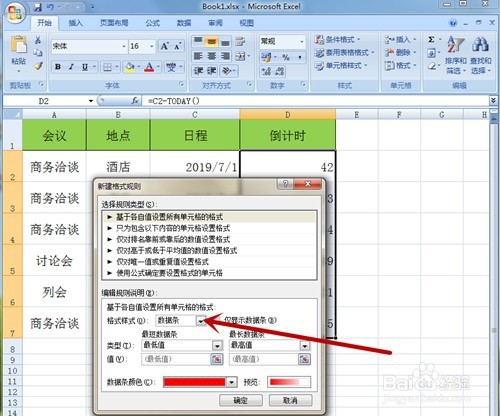Viewport: 500px width, 416px height.
Task: Confirm rule with 确定 button
Action: pyautogui.click(x=241, y=400)
